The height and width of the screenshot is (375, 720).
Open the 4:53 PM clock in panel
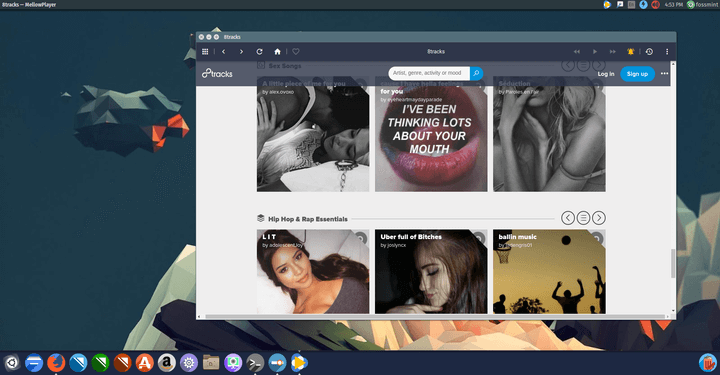point(674,5)
